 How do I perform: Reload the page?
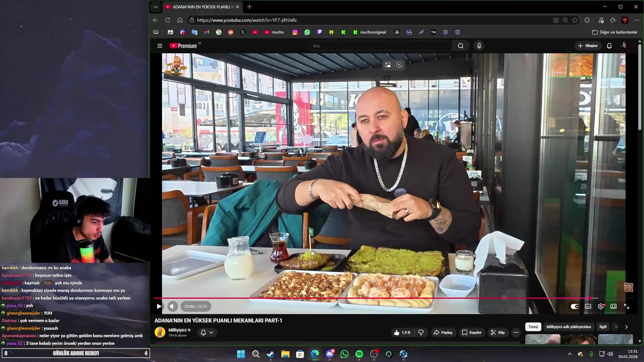pos(168,20)
